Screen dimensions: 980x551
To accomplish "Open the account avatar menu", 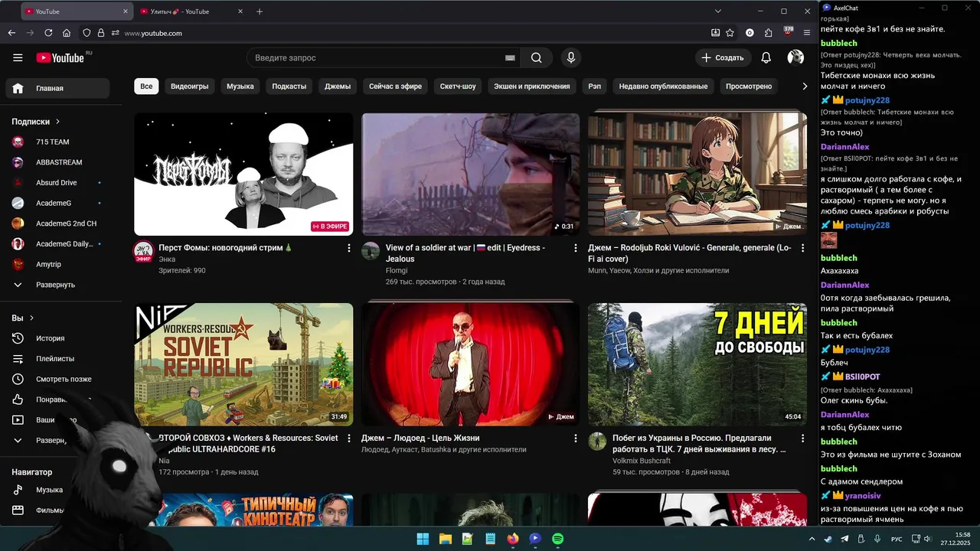I will (x=795, y=57).
